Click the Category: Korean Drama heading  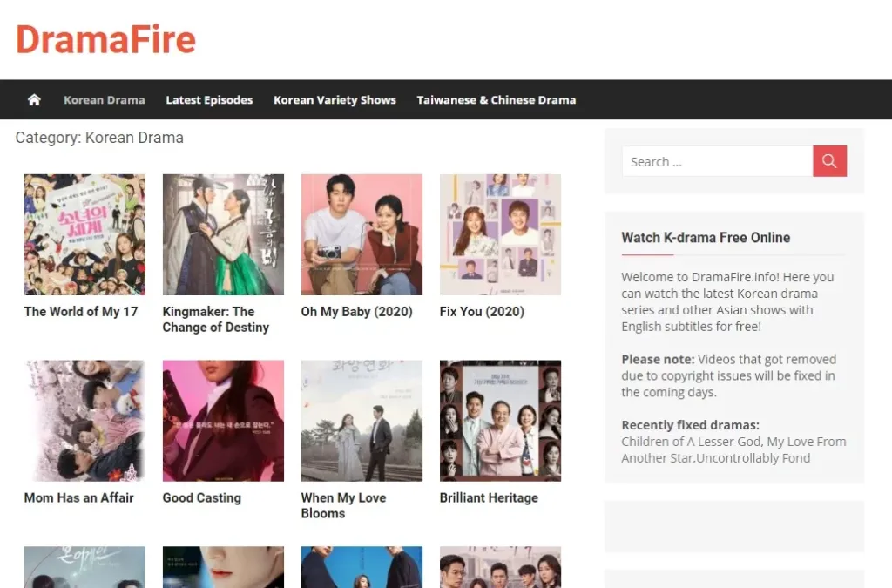point(99,138)
